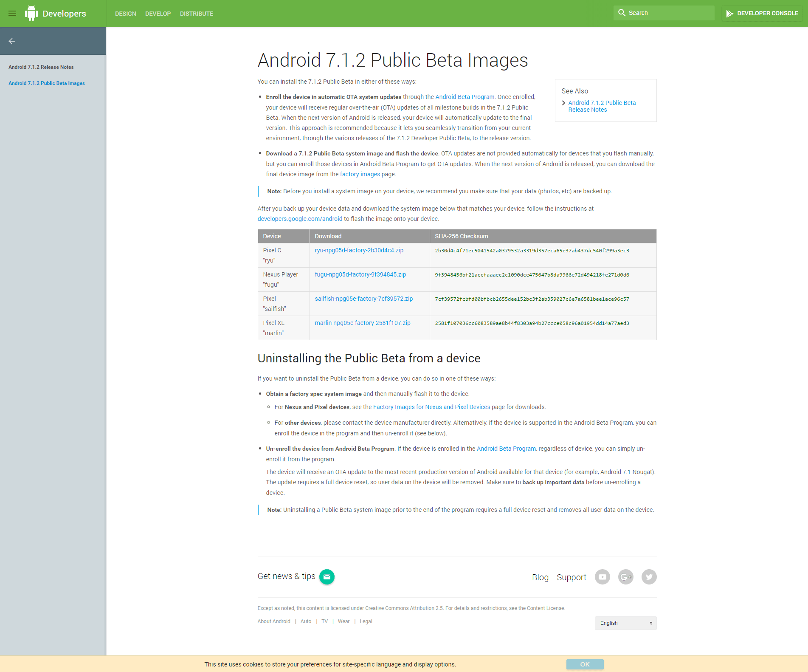Open the YouTube social icon
The image size is (808, 672).
[602, 577]
